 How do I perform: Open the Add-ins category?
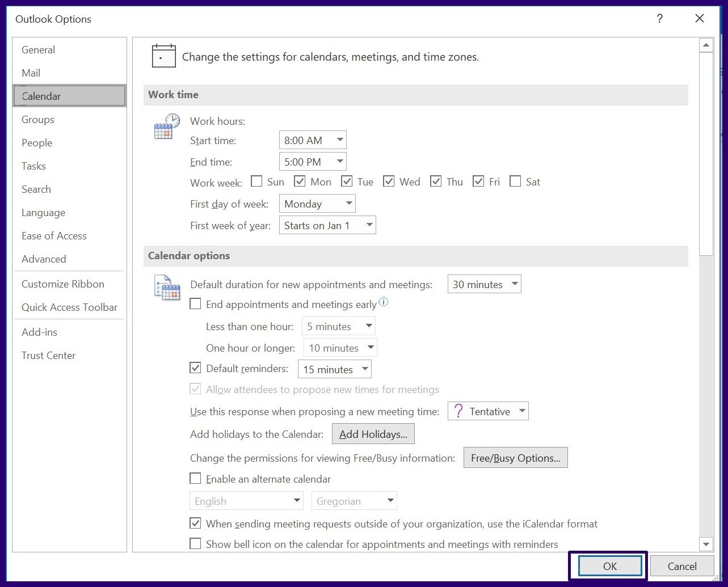tap(69, 332)
